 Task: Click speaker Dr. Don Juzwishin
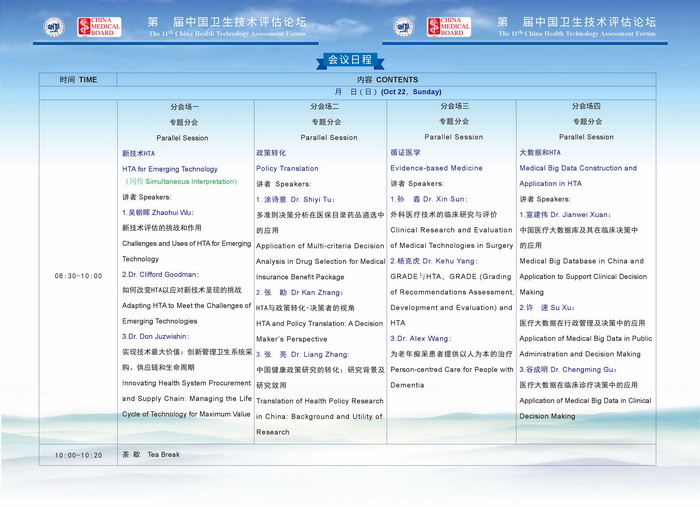pyautogui.click(x=158, y=337)
